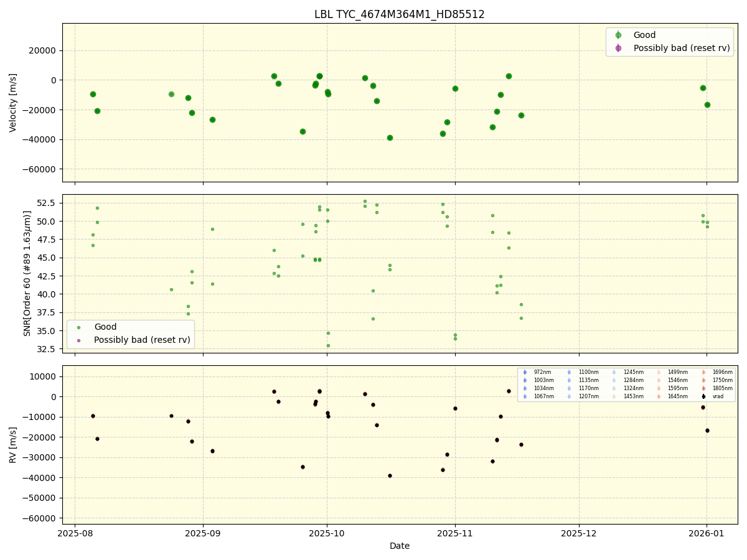Click the 1324nm legend label
Screen dimensions: 747x560
(x=634, y=388)
